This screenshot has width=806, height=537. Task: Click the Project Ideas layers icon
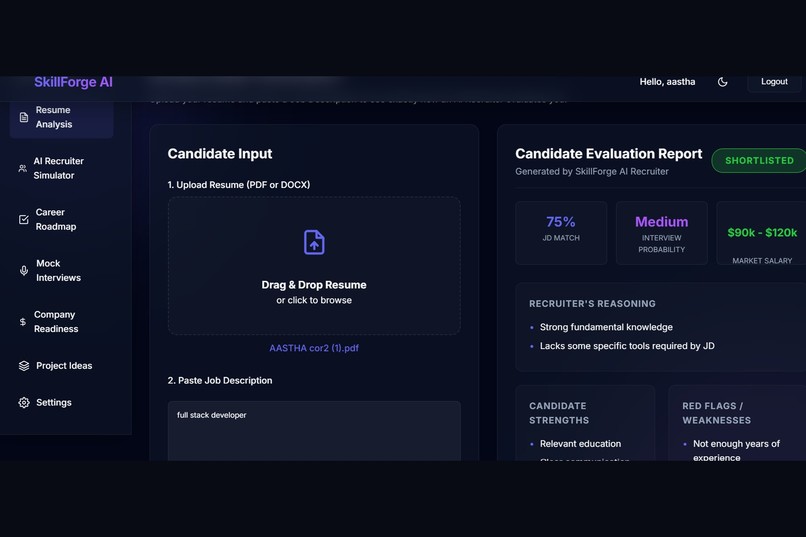point(24,366)
